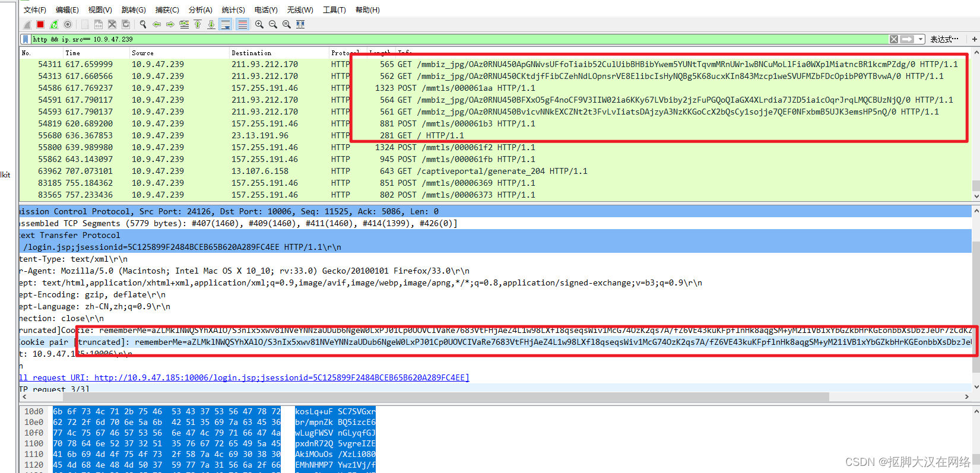
Task: Select packet 63962 captiveportal/generate_204 row
Action: 496,171
